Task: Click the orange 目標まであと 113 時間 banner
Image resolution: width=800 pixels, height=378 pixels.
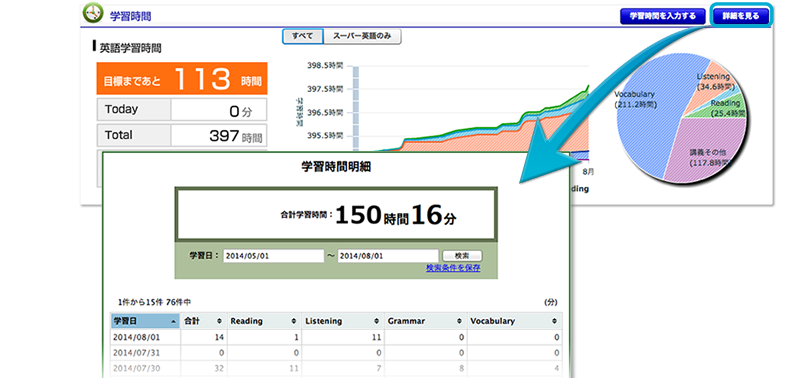Action: point(182,79)
